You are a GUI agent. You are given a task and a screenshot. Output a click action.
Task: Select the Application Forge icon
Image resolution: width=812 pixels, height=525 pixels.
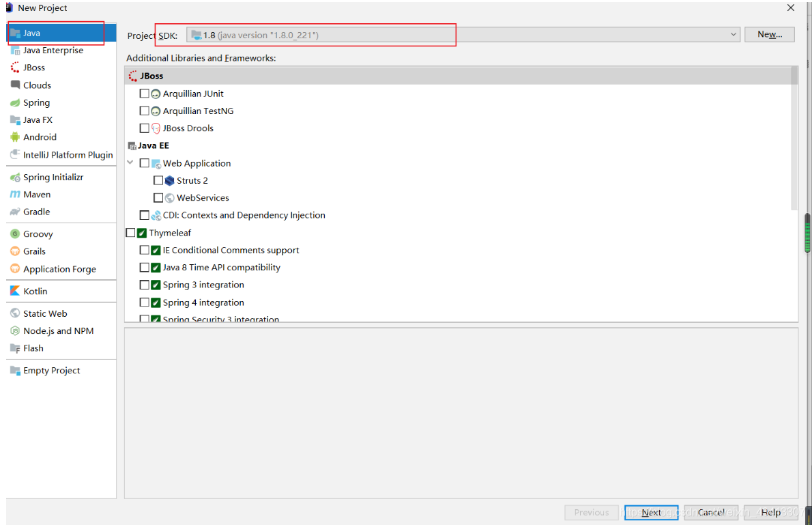[15, 268]
